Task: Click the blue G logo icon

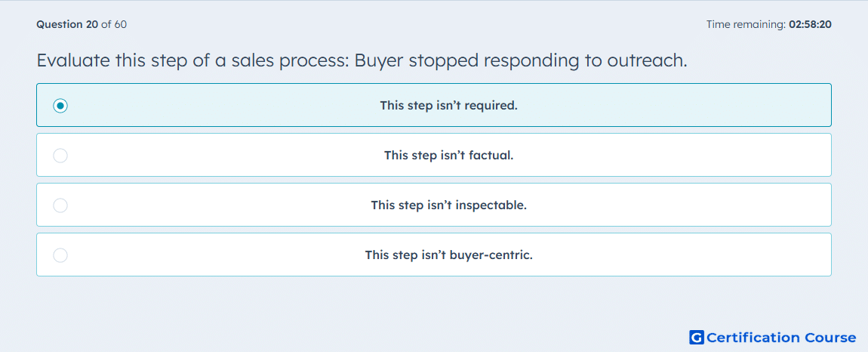Action: (697, 337)
